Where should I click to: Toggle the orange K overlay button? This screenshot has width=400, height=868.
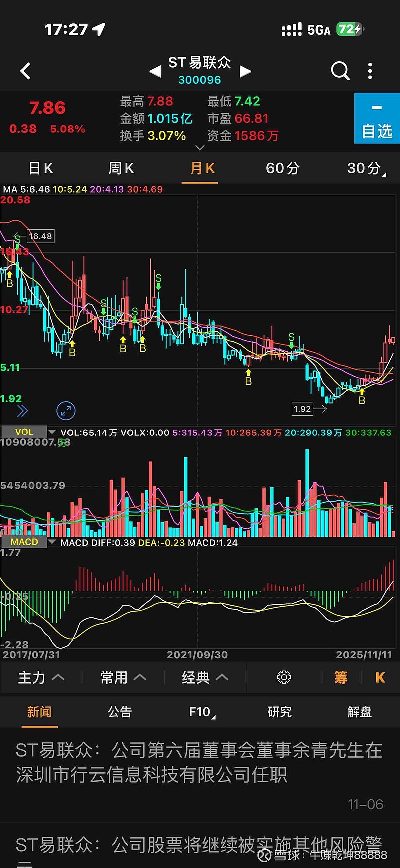click(x=380, y=678)
